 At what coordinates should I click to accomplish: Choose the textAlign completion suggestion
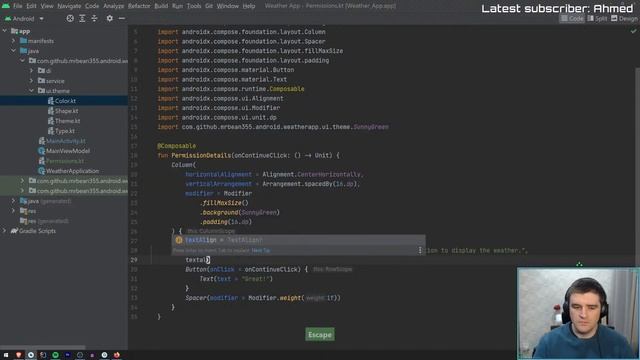(298, 240)
